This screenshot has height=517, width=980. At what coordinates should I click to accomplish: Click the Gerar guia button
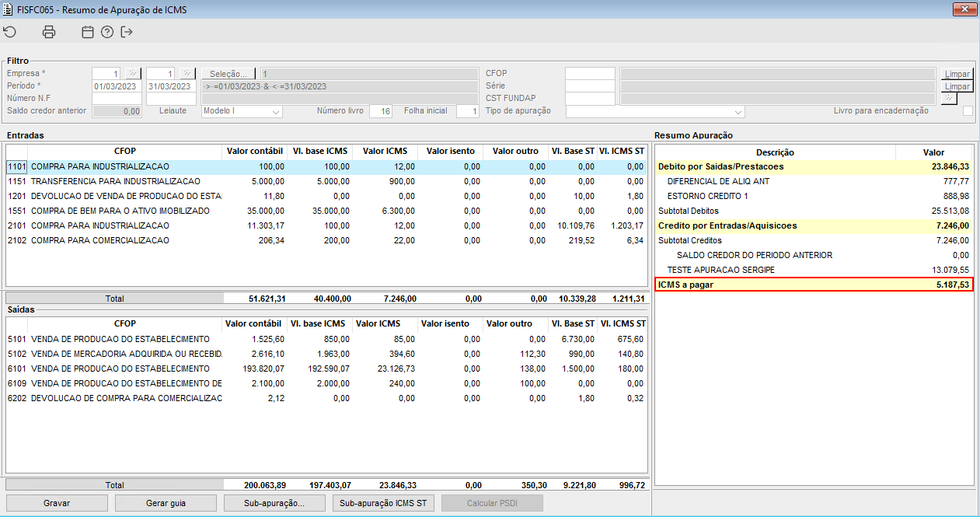pyautogui.click(x=166, y=503)
